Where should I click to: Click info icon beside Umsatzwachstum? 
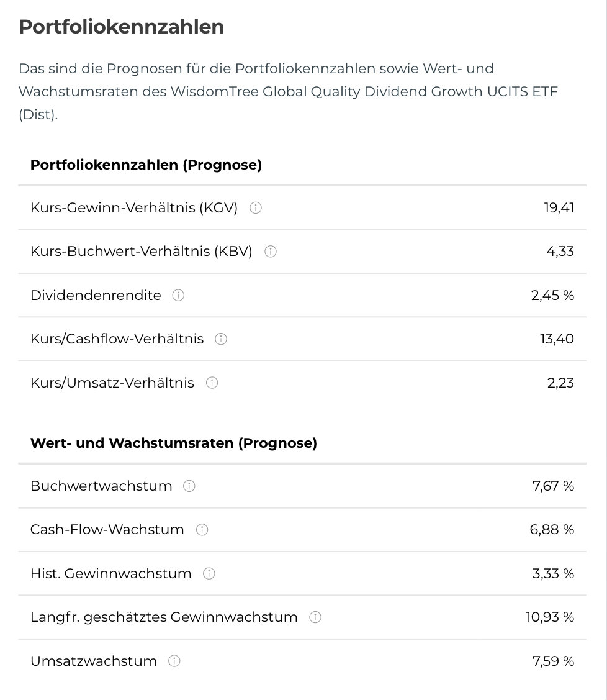[174, 661]
